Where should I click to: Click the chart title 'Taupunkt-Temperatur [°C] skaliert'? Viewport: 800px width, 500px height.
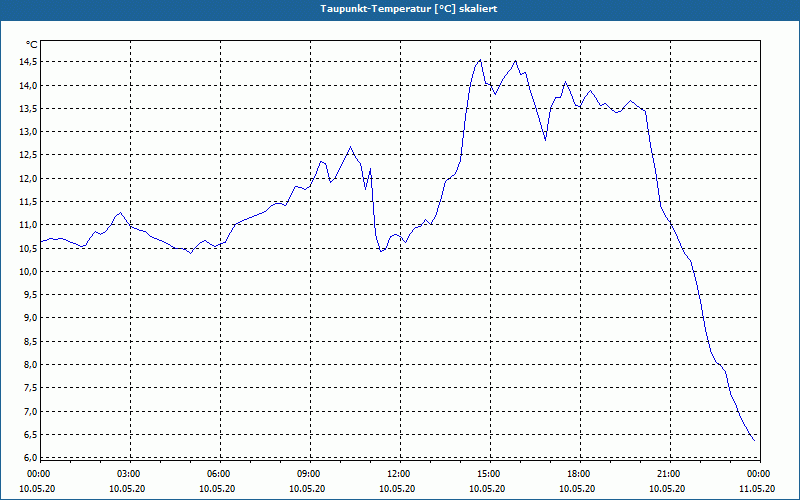click(409, 9)
